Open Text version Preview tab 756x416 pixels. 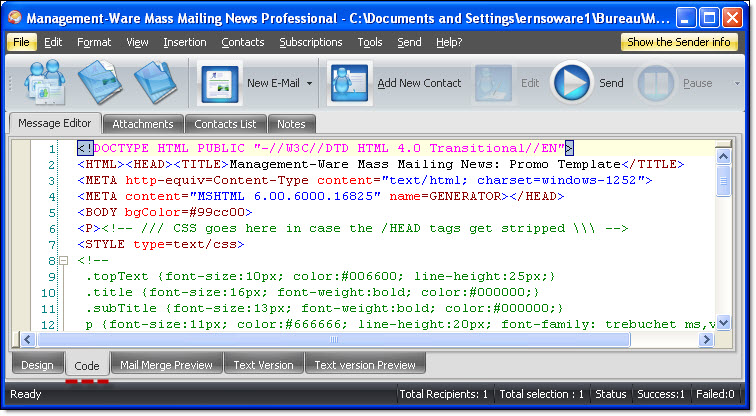[365, 365]
